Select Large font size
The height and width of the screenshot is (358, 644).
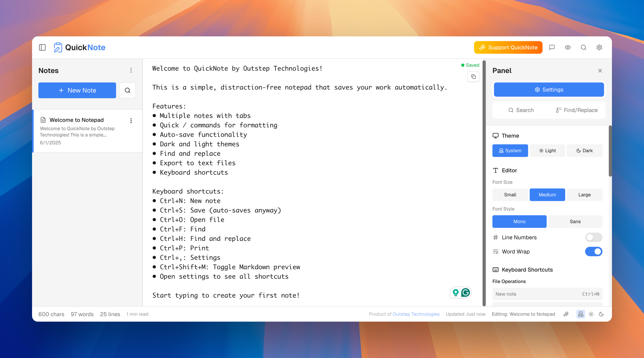click(x=584, y=195)
